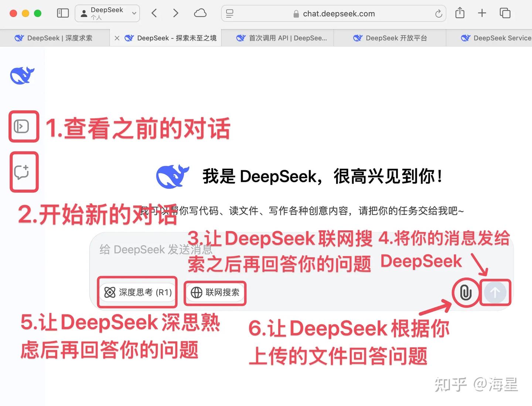532x406 pixels.
Task: Toggle Safari sidebar view
Action: tap(63, 13)
